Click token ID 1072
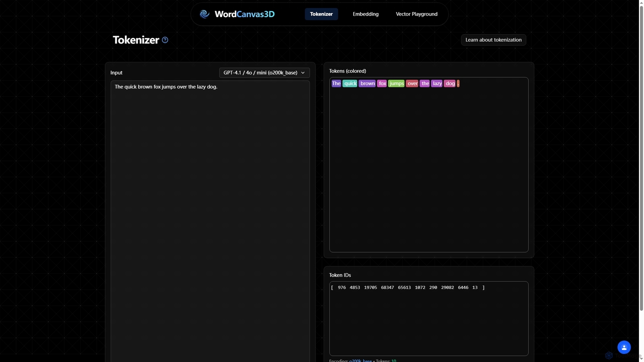Viewport: 644px width, 362px height. pos(420,288)
